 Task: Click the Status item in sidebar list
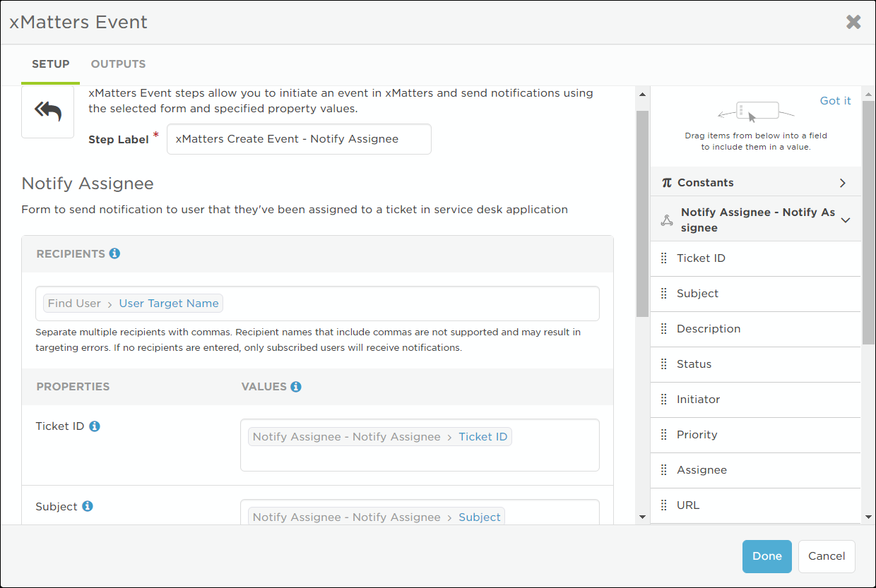[756, 364]
